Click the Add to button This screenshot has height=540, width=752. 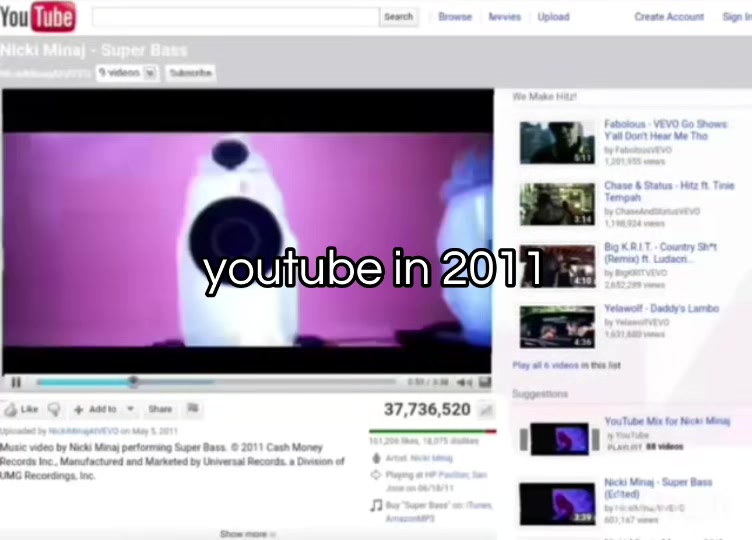95,409
